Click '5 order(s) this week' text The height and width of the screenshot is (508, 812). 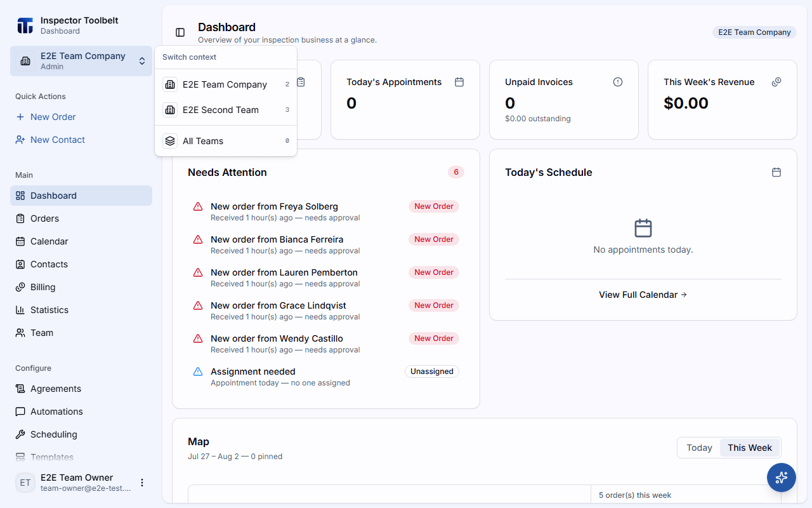(635, 495)
